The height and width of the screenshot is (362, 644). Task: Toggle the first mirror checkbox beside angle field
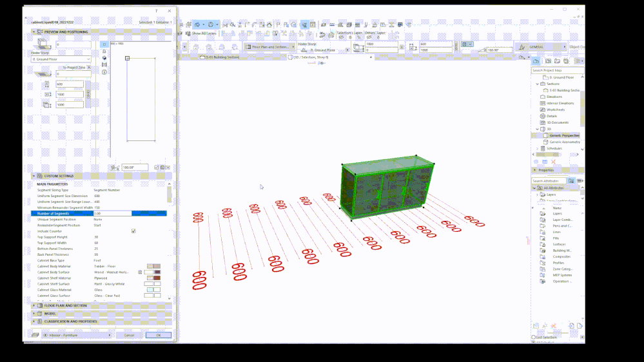point(157,167)
